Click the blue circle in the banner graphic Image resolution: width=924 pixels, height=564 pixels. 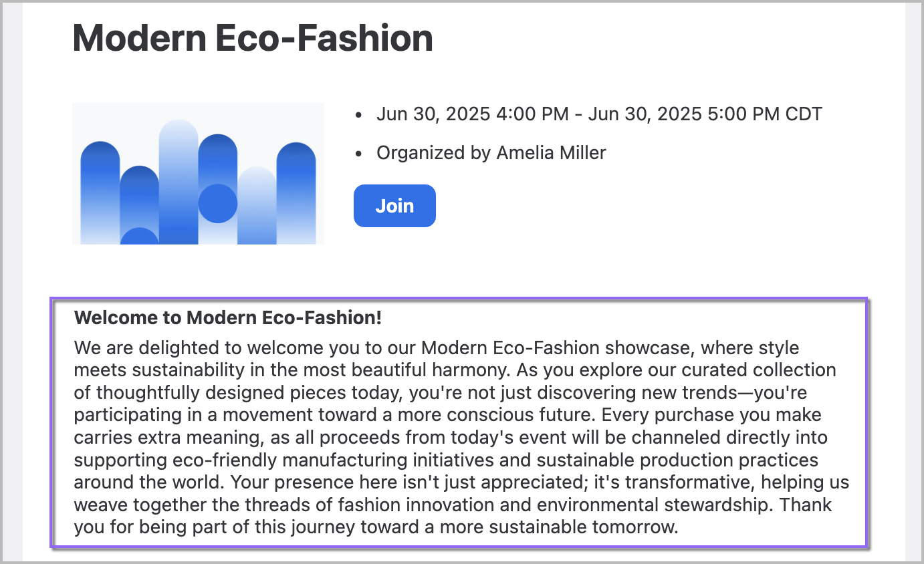[x=218, y=203]
